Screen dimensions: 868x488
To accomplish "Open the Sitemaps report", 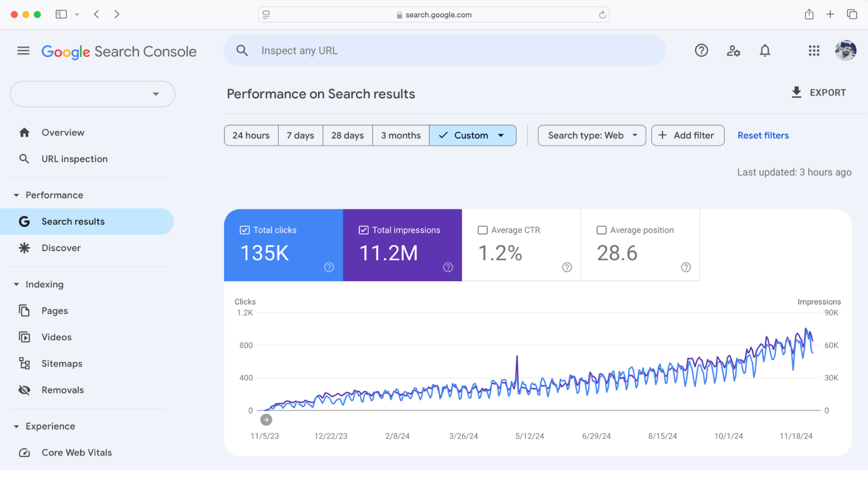I will pyautogui.click(x=62, y=363).
